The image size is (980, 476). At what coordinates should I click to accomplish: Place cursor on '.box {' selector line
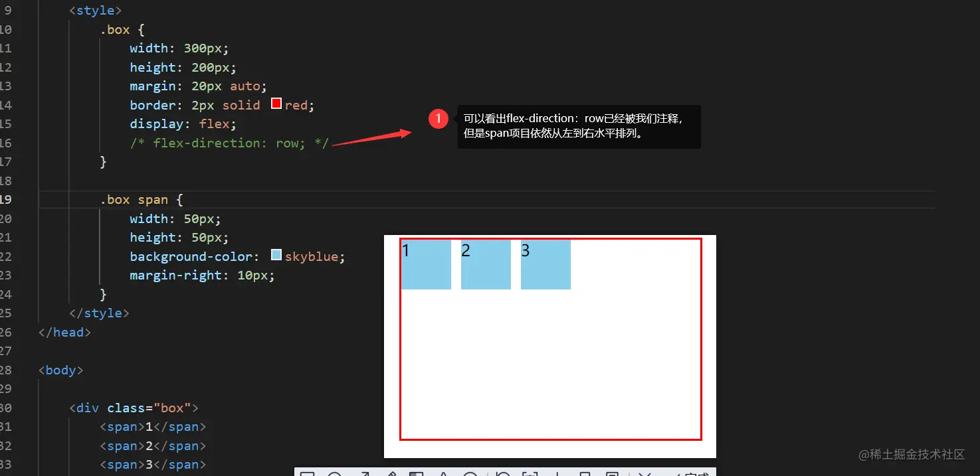(122, 30)
